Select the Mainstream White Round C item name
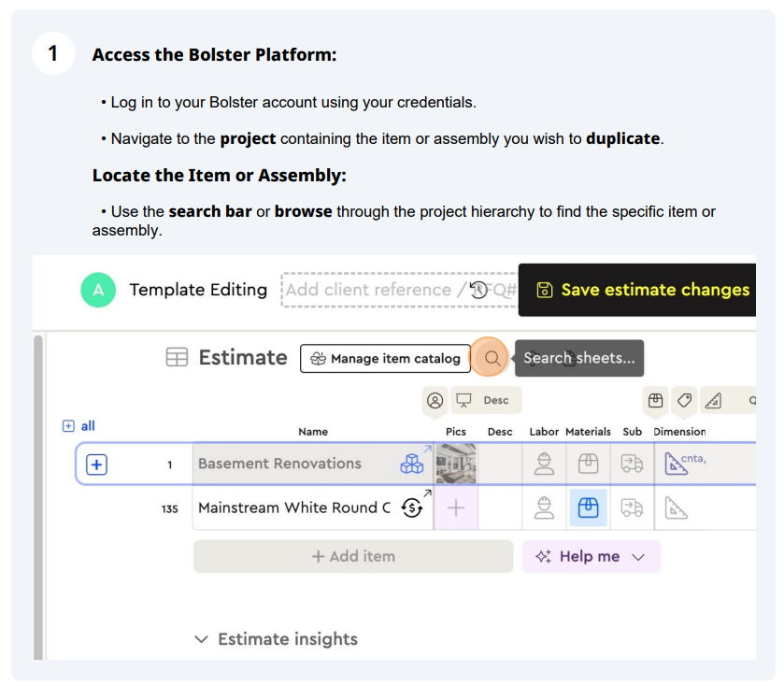784x686 pixels. pos(294,508)
